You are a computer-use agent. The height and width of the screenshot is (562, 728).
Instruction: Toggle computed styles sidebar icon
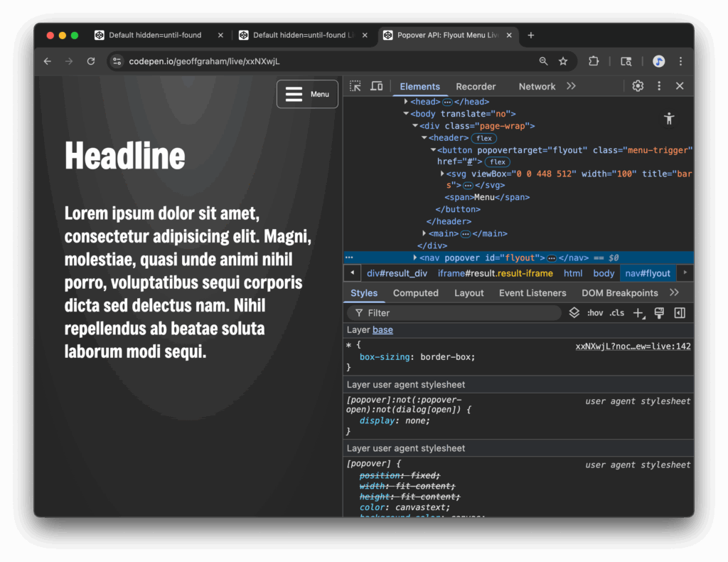coord(680,313)
